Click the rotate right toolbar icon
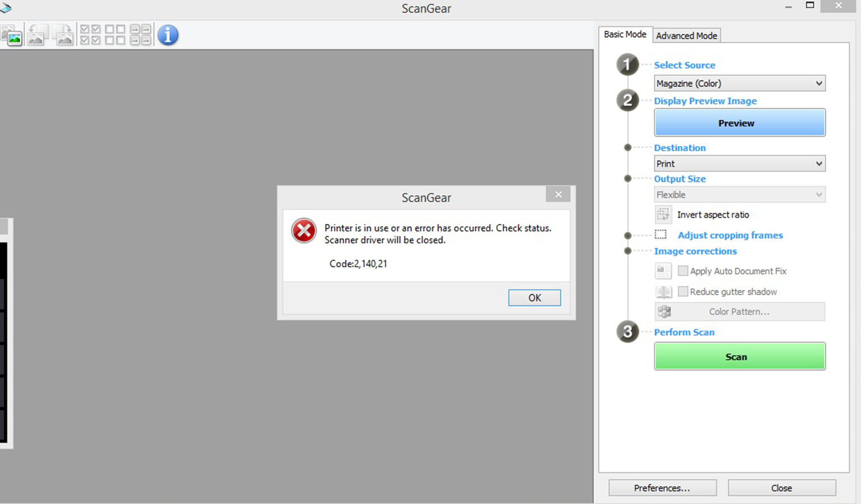This screenshot has width=861, height=504. coord(62,35)
